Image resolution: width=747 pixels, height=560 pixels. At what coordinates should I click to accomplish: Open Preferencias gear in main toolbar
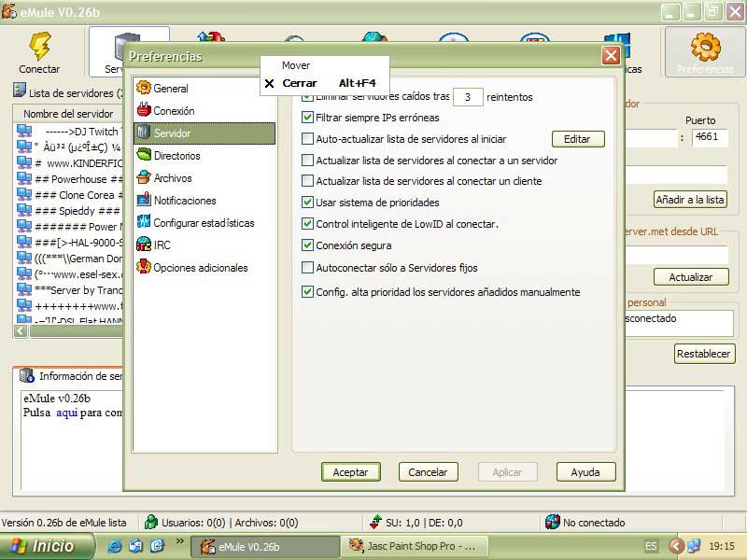pyautogui.click(x=705, y=52)
